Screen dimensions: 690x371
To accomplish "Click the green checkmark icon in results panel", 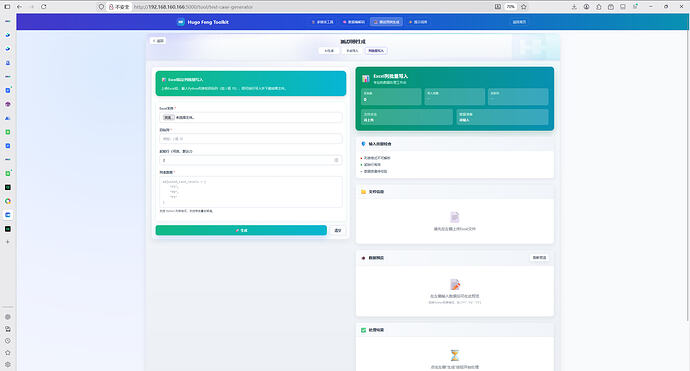I will click(x=363, y=330).
